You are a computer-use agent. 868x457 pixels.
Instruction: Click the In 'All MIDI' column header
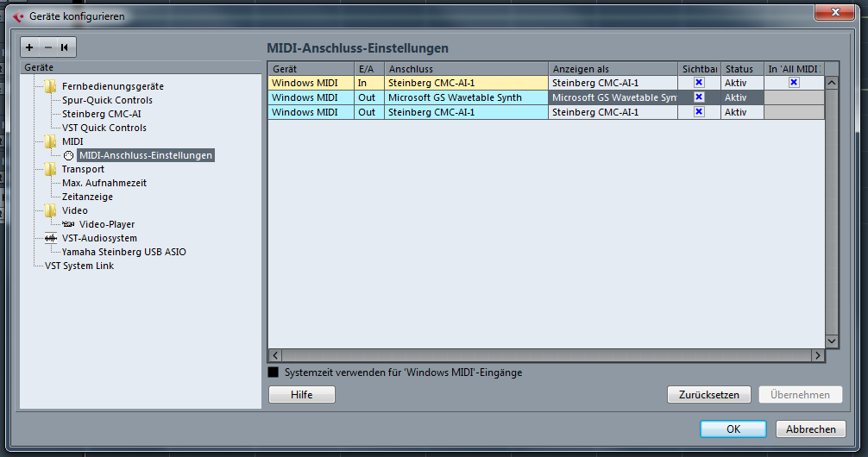pyautogui.click(x=795, y=69)
